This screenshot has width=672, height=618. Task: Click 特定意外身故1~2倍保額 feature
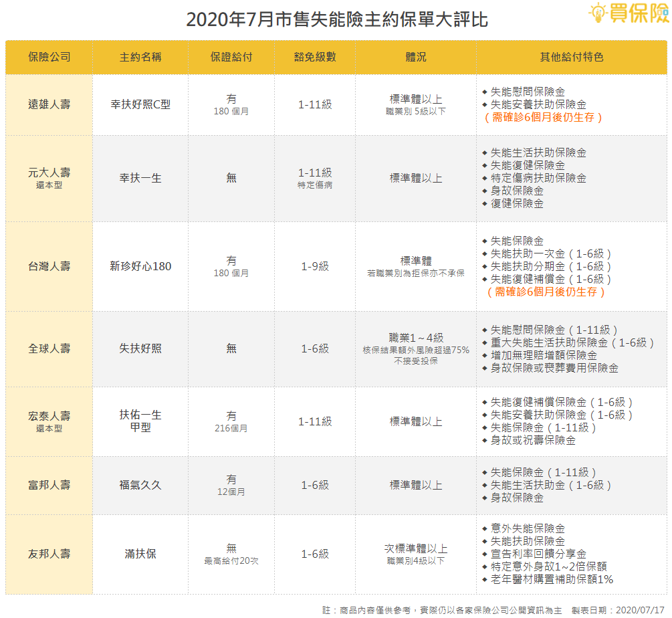[x=548, y=566]
